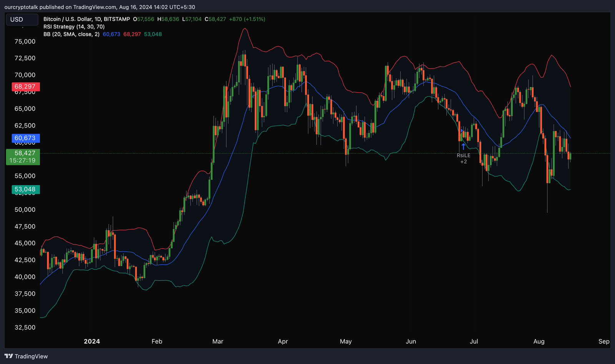
Task: Click the 75,000 price axis label
Action: click(x=25, y=42)
